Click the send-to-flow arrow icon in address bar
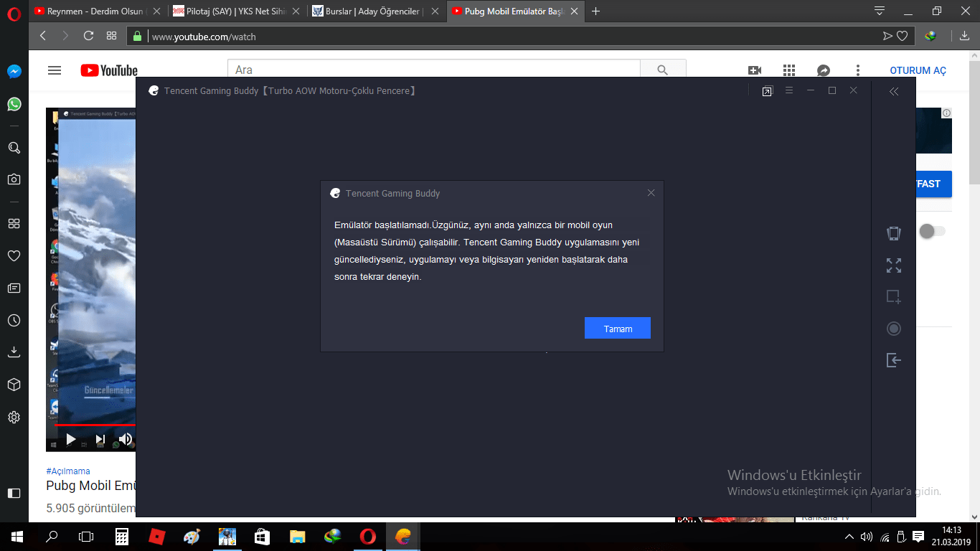Screen dimensions: 980x551 (887, 36)
